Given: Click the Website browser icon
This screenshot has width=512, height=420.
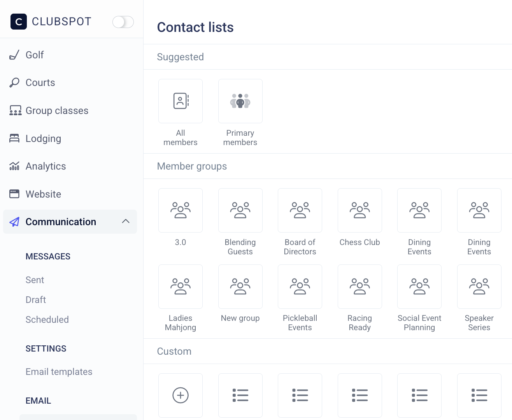Looking at the screenshot, I should tap(14, 194).
